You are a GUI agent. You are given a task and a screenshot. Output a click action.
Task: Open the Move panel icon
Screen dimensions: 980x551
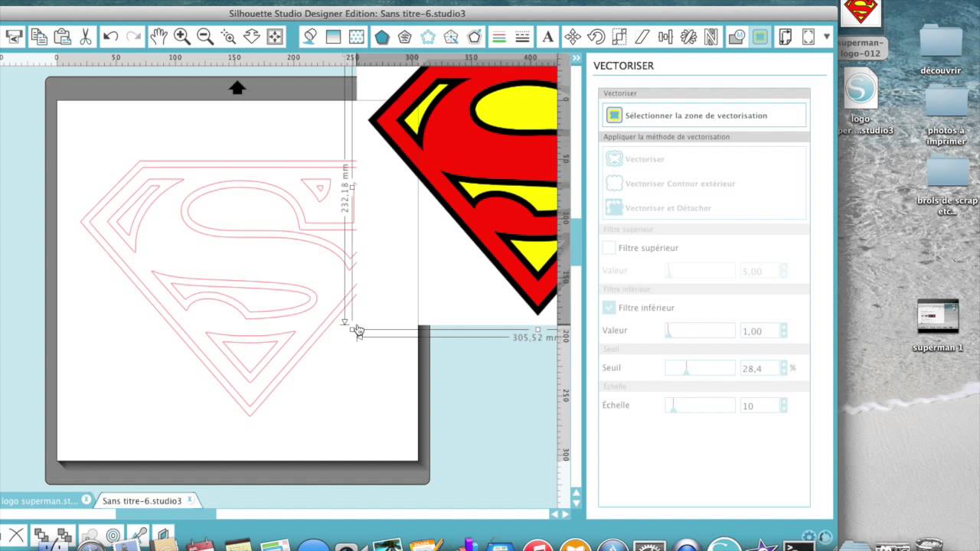(573, 36)
